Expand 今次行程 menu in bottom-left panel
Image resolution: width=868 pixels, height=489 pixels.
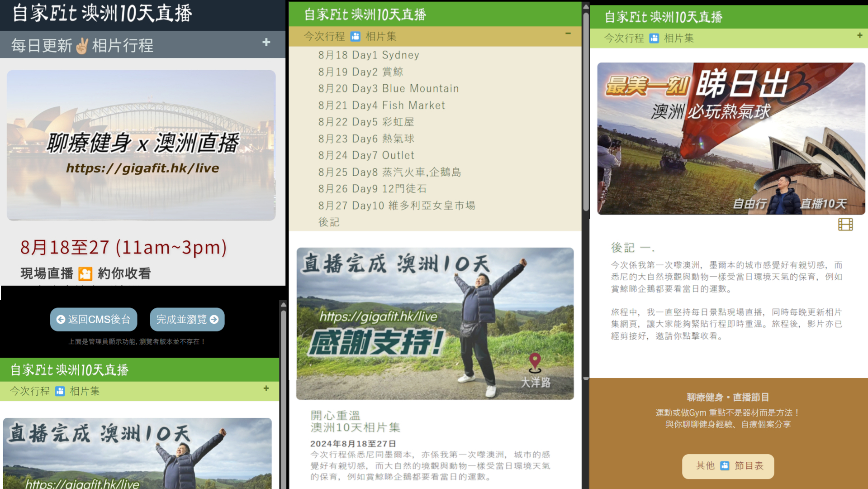(x=266, y=388)
